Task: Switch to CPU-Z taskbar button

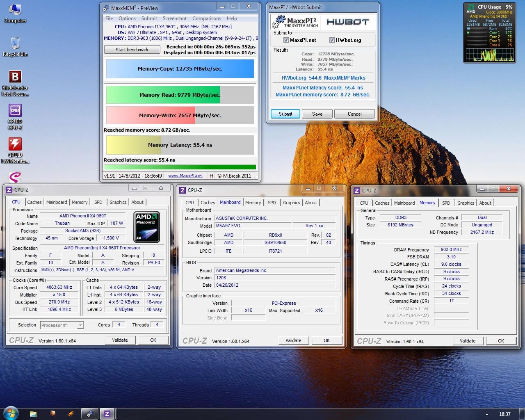Action: pyautogui.click(x=107, y=414)
